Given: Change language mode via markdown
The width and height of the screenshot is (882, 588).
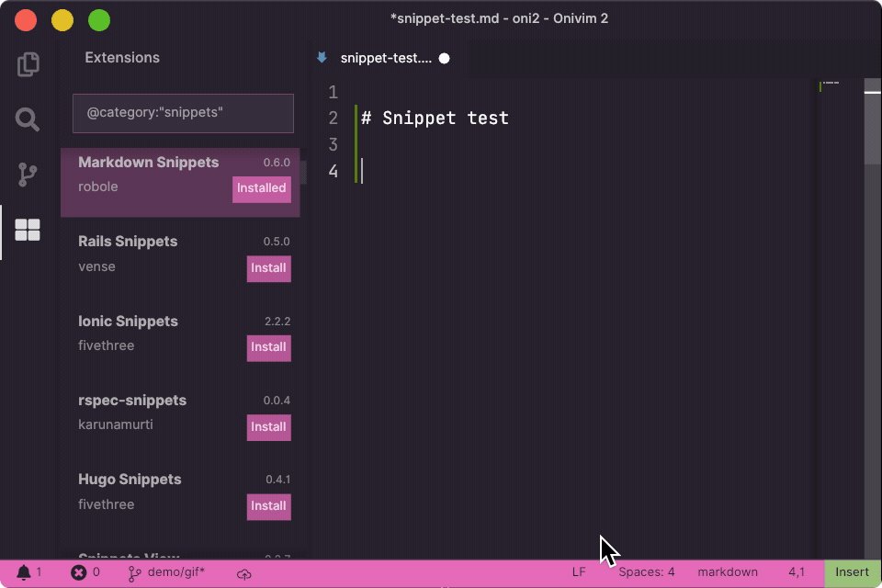Looking at the screenshot, I should pyautogui.click(x=728, y=572).
